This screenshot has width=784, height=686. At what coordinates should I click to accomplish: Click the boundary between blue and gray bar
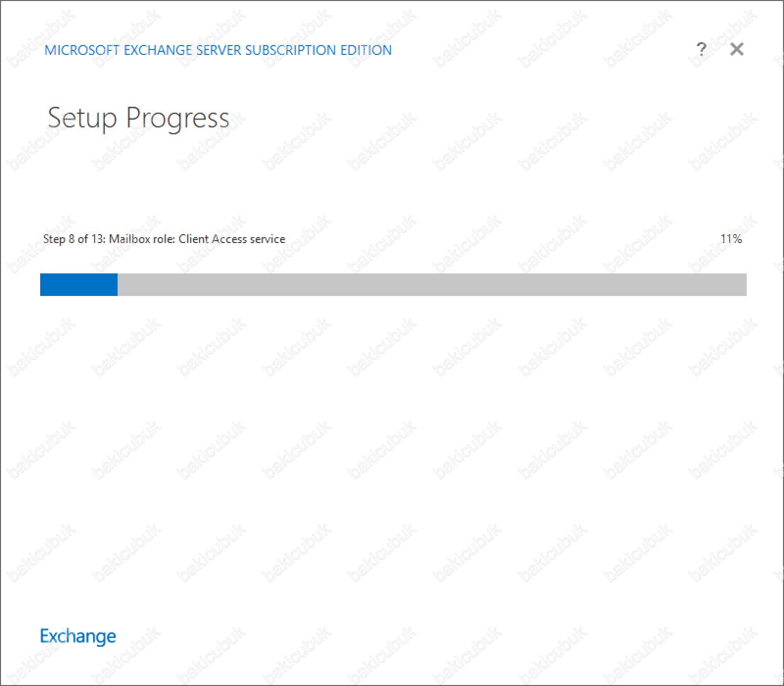(118, 285)
